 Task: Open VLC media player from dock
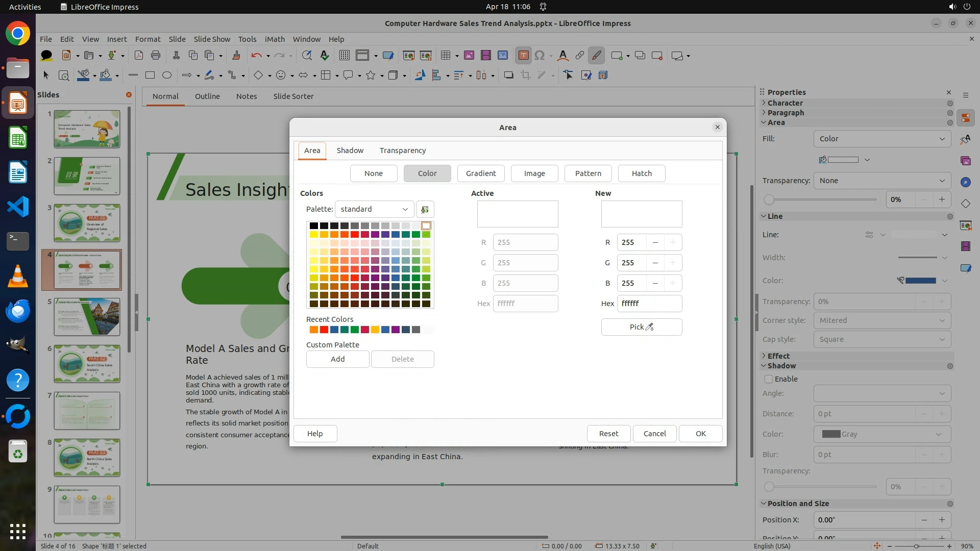coord(17,276)
